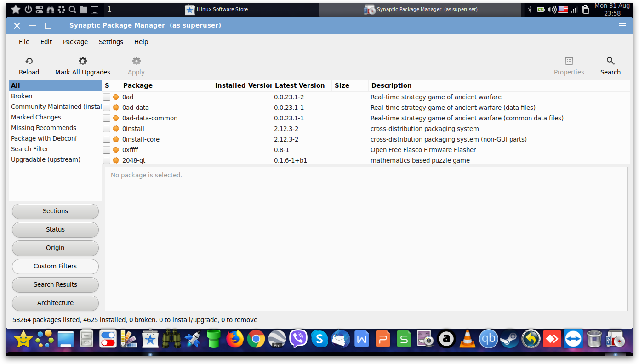
Task: Open the Package menu
Action: (75, 42)
